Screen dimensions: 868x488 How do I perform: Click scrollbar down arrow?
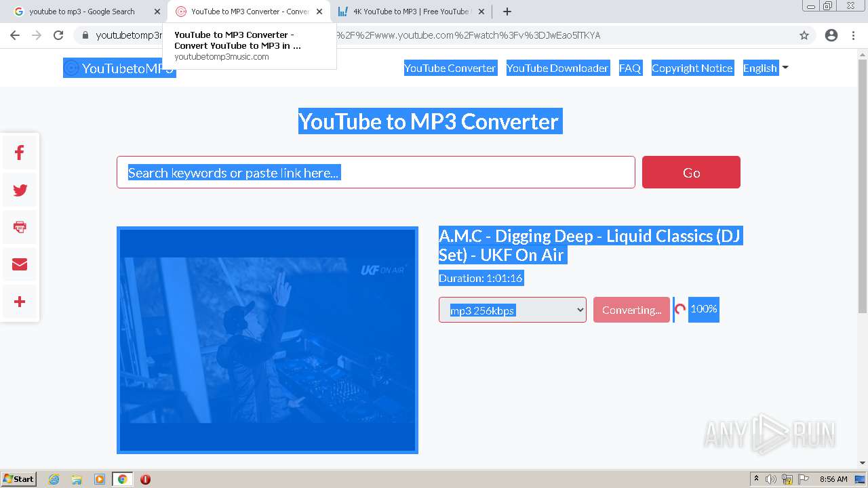pyautogui.click(x=863, y=463)
